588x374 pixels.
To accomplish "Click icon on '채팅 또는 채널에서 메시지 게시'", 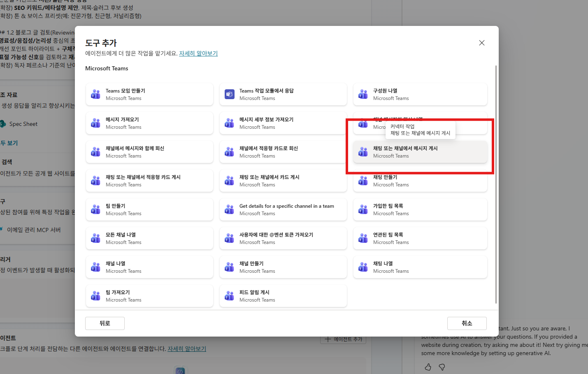I will (x=363, y=152).
